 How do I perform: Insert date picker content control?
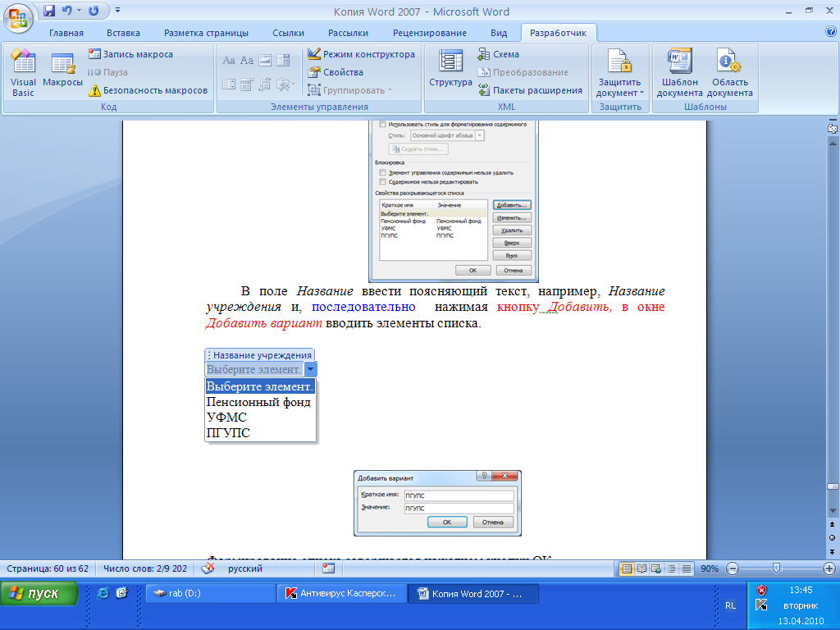pyautogui.click(x=246, y=84)
